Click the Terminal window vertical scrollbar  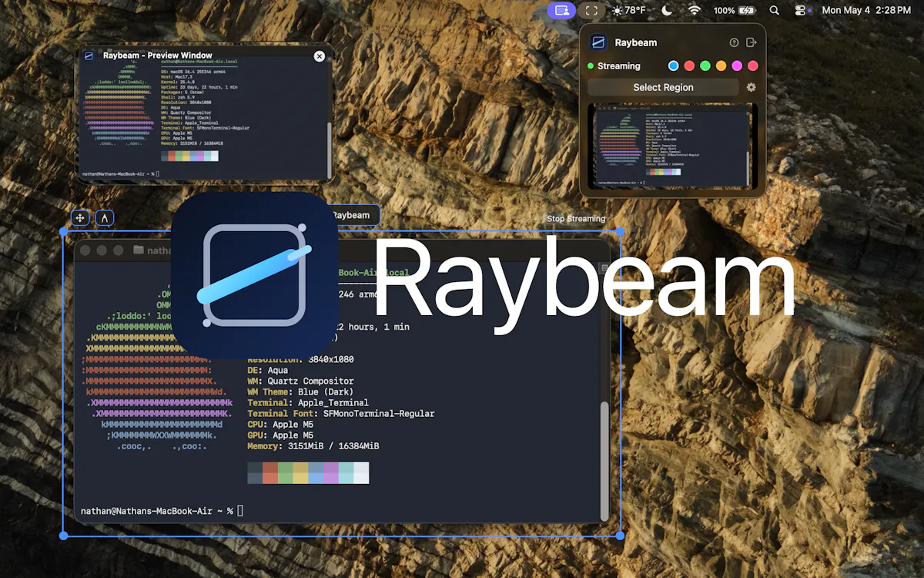(604, 460)
